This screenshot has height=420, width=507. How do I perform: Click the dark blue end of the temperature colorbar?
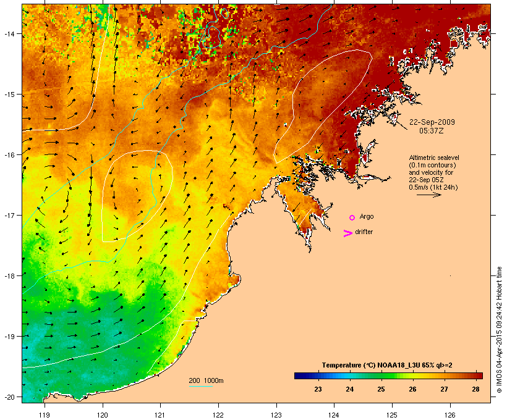coord(299,376)
